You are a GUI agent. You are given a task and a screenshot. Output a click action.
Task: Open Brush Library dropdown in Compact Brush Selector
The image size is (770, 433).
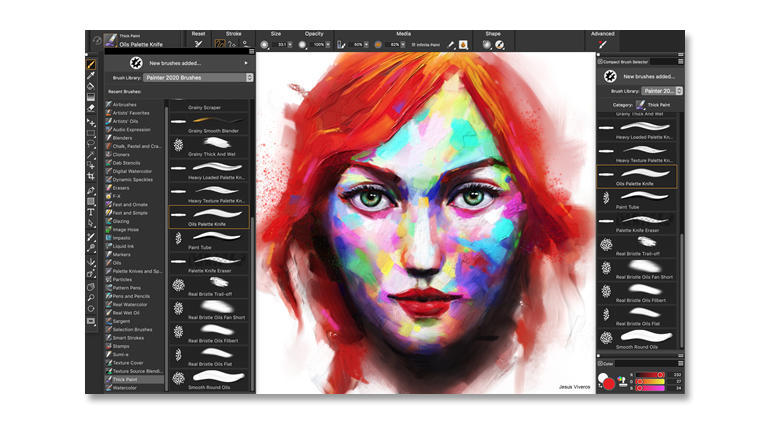[662, 91]
